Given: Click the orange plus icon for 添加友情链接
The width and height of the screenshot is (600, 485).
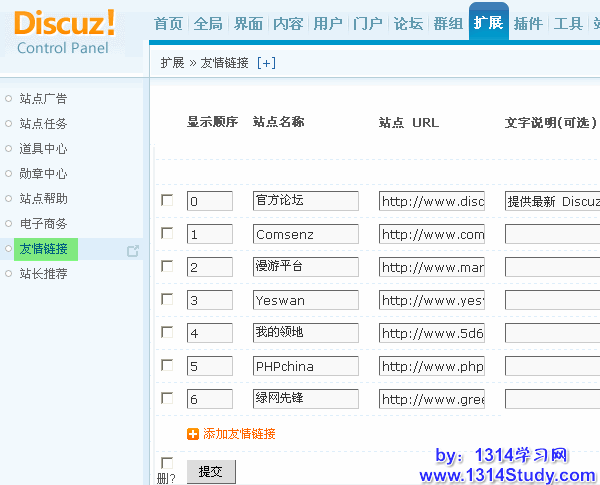Looking at the screenshot, I should (193, 434).
